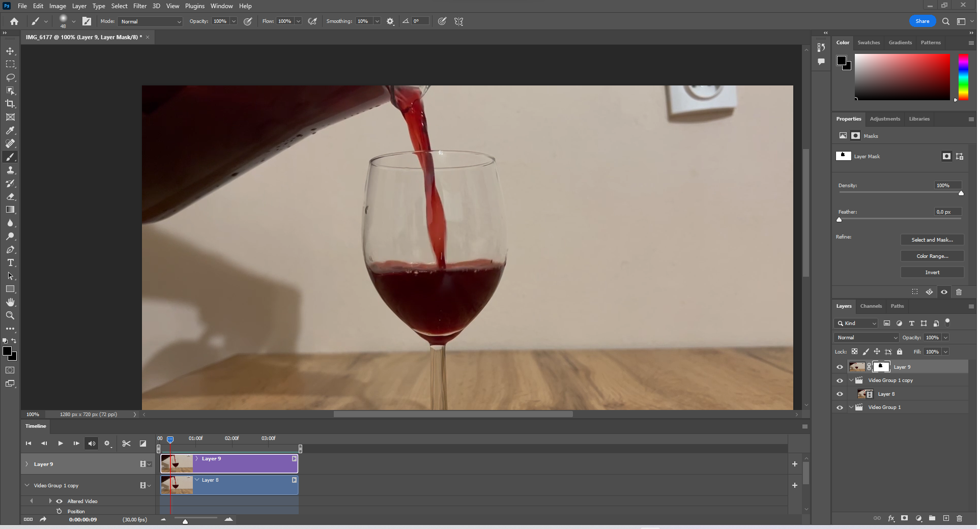Screen dimensions: 980x529
Task: Open smoothing options gear in options bar
Action: (x=390, y=21)
